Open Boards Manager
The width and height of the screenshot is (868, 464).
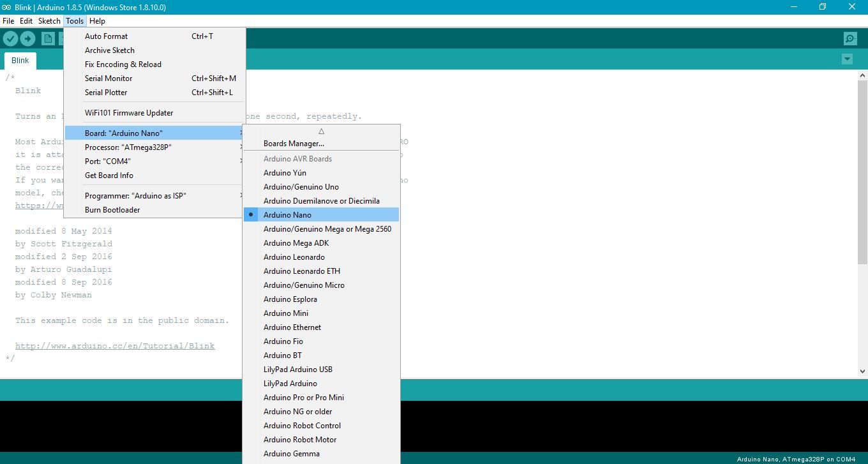(294, 143)
